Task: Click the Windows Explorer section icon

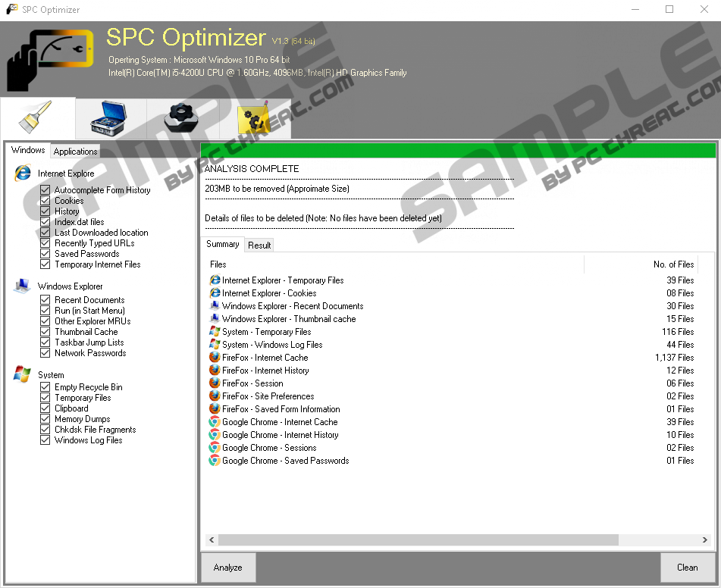Action: 22,286
